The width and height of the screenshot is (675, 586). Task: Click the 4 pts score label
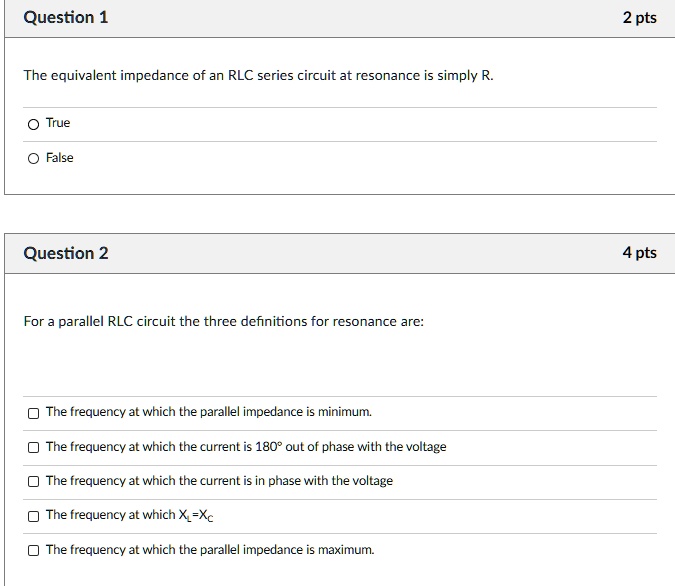[x=639, y=253]
